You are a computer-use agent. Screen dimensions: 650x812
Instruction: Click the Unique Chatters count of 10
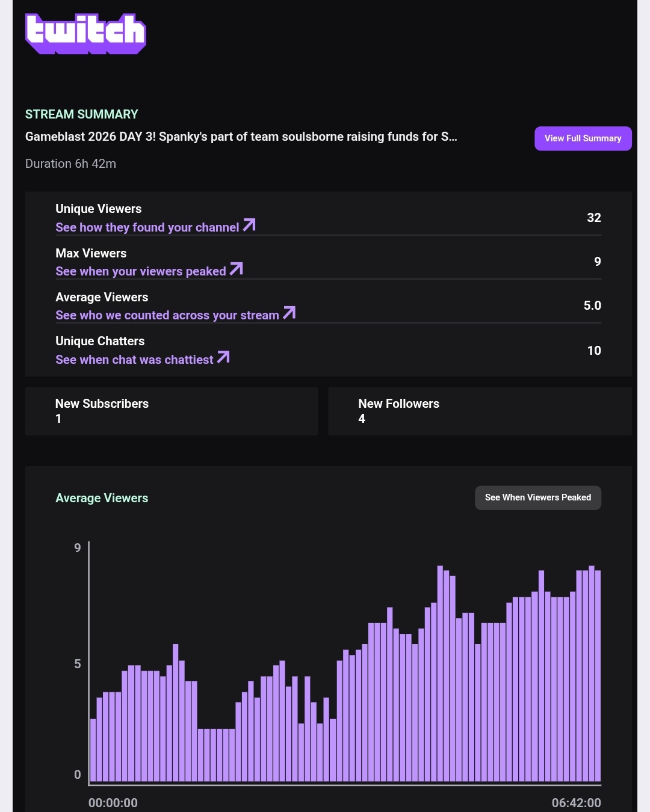coord(593,351)
